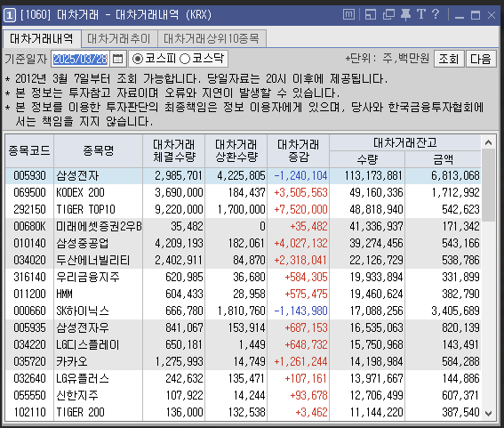Viewport: 504px width, 428px height.
Task: Click stock code 069500
Action: 29,192
